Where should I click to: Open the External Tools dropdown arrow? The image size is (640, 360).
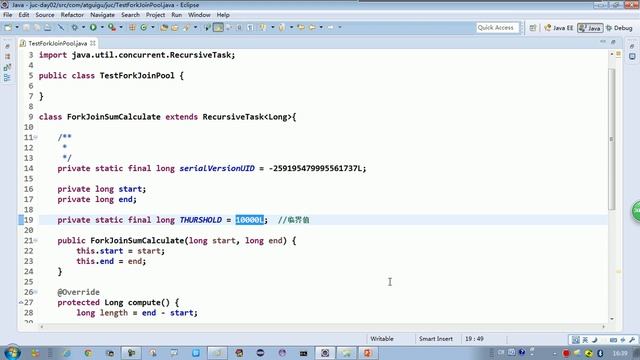(121, 27)
